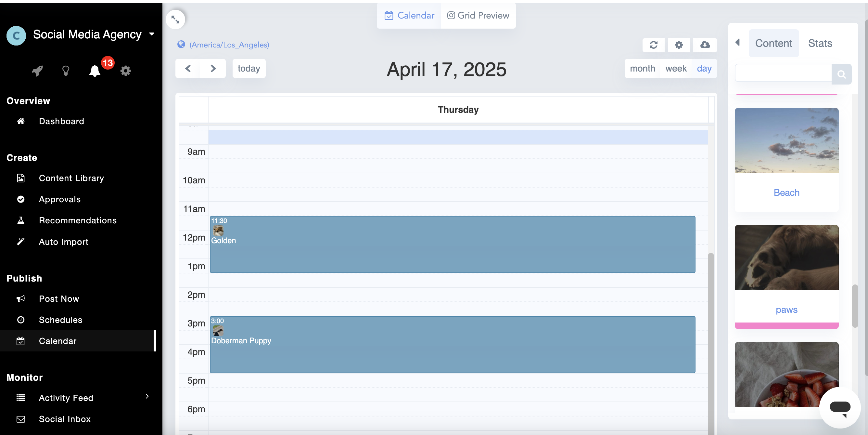Refresh the calendar with the sync icon
868x435 pixels.
point(653,45)
